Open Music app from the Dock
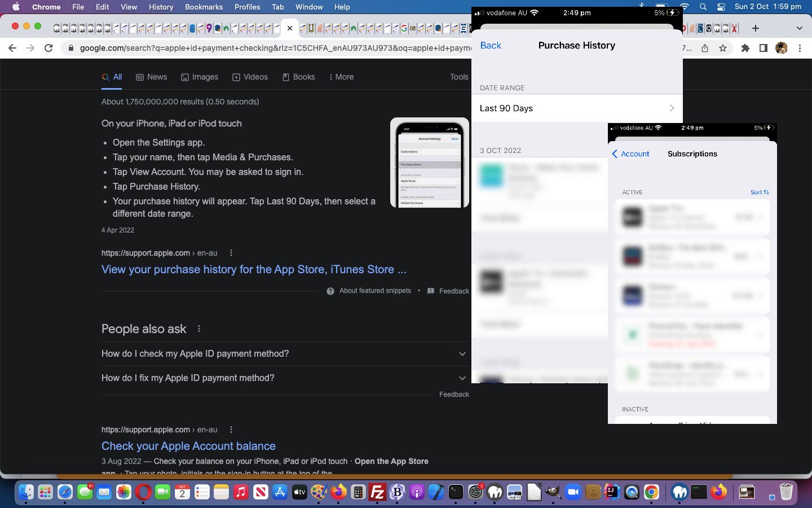812x508 pixels. point(241,492)
